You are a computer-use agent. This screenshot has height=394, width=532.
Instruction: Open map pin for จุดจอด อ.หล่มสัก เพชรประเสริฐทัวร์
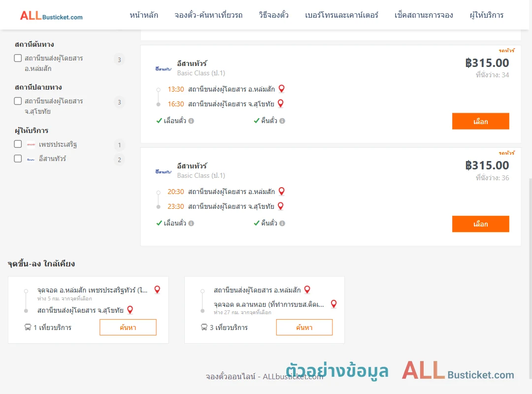point(157,290)
